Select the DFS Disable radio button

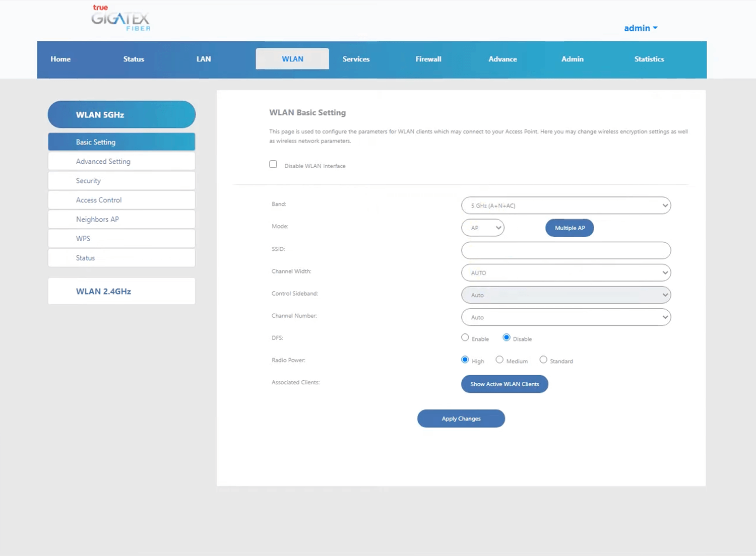pyautogui.click(x=507, y=338)
